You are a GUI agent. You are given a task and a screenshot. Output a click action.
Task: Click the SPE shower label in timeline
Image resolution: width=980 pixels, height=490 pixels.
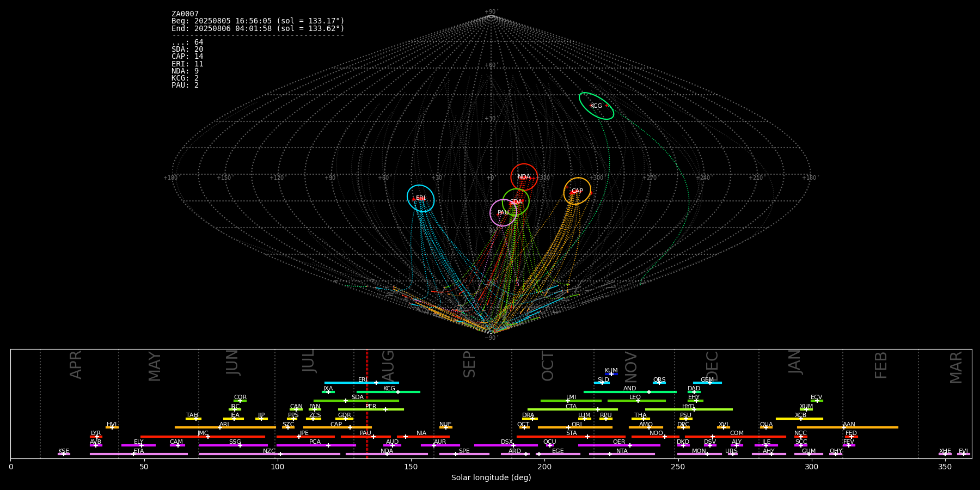coord(464,451)
